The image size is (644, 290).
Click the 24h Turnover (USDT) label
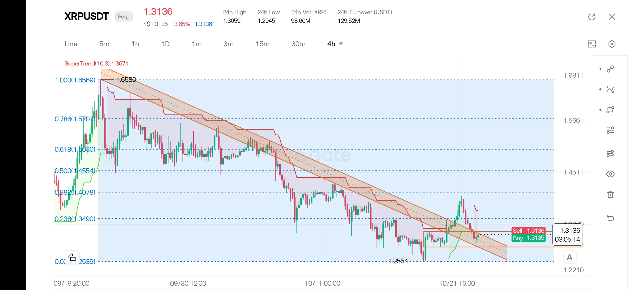365,12
